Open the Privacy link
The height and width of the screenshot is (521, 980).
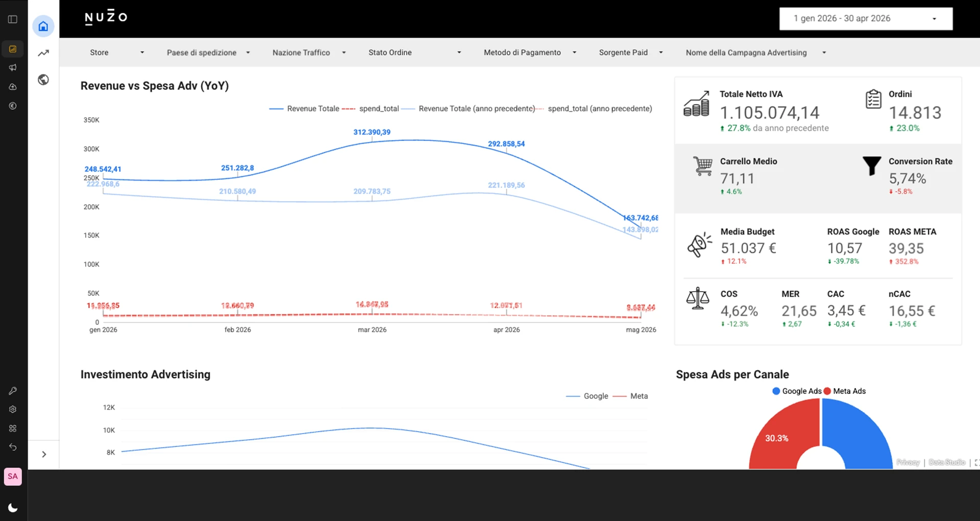pos(908,462)
